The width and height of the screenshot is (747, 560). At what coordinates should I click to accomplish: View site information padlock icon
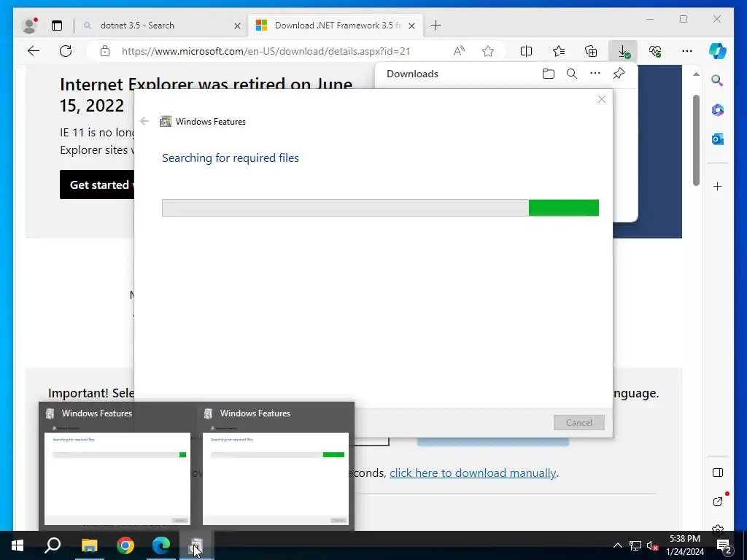tap(105, 51)
